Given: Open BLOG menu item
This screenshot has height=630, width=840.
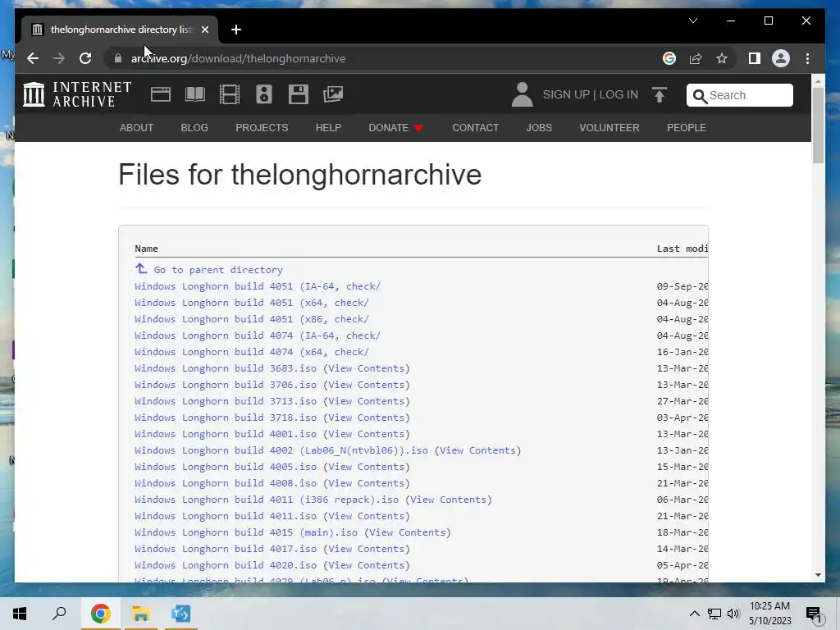Looking at the screenshot, I should pyautogui.click(x=194, y=127).
